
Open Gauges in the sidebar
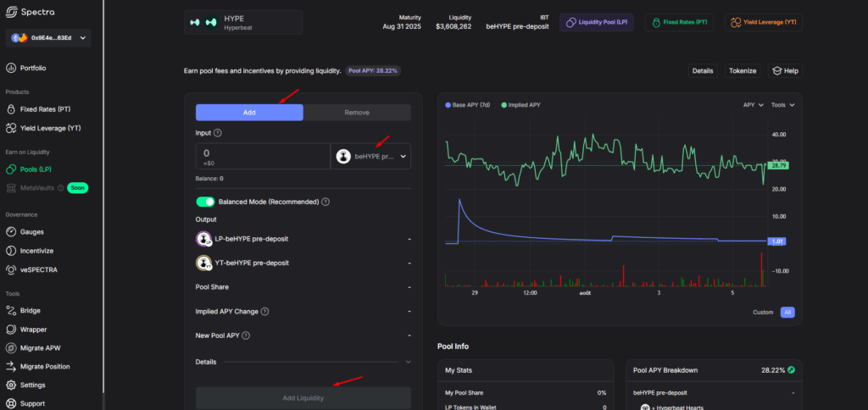32,232
